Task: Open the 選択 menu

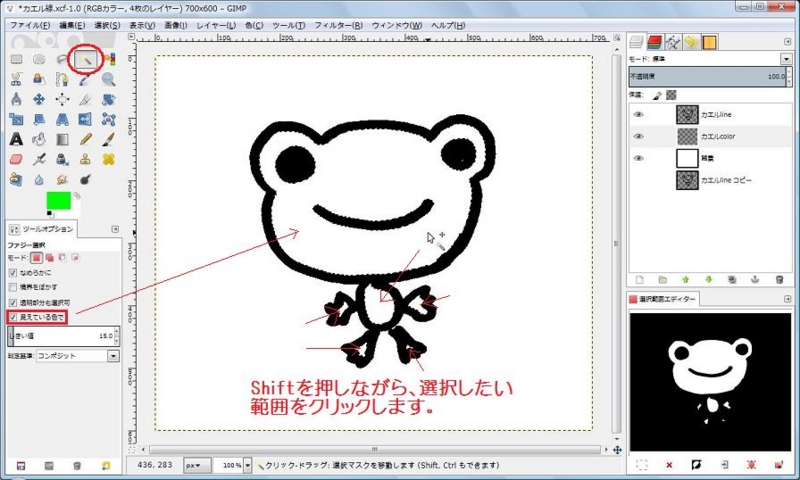Action: (x=107, y=25)
